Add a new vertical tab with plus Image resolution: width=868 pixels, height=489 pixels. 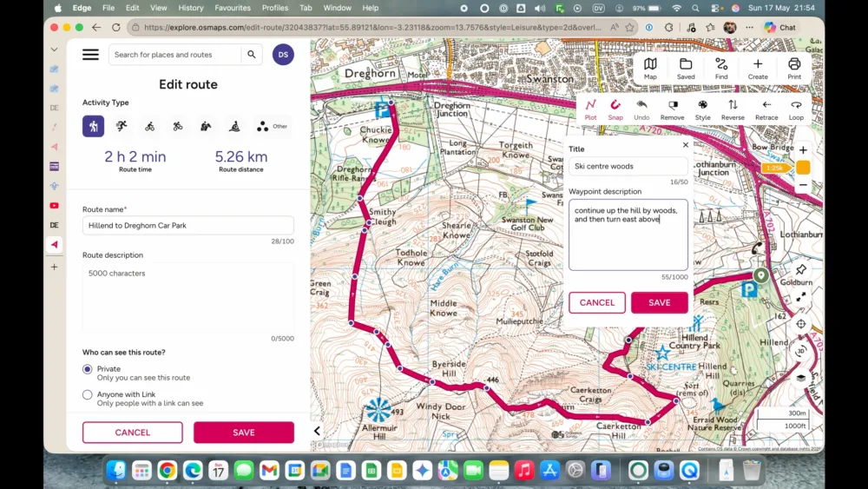(54, 267)
